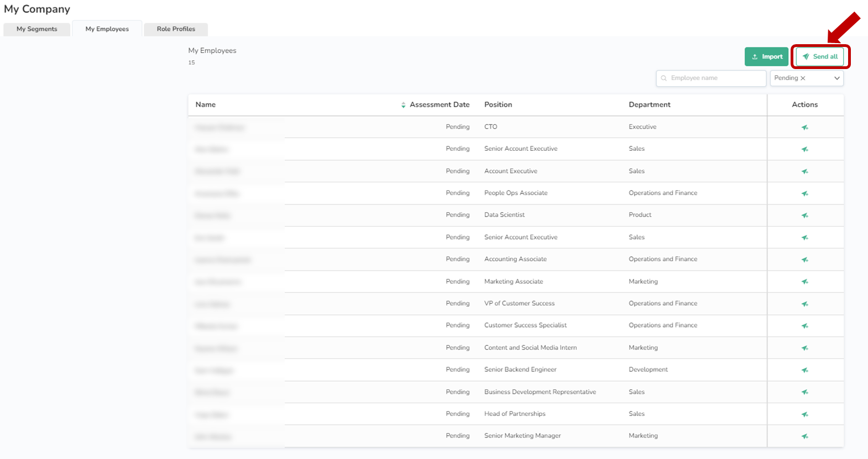Switch to the My Segments tab
The image size is (868, 459).
(x=37, y=29)
